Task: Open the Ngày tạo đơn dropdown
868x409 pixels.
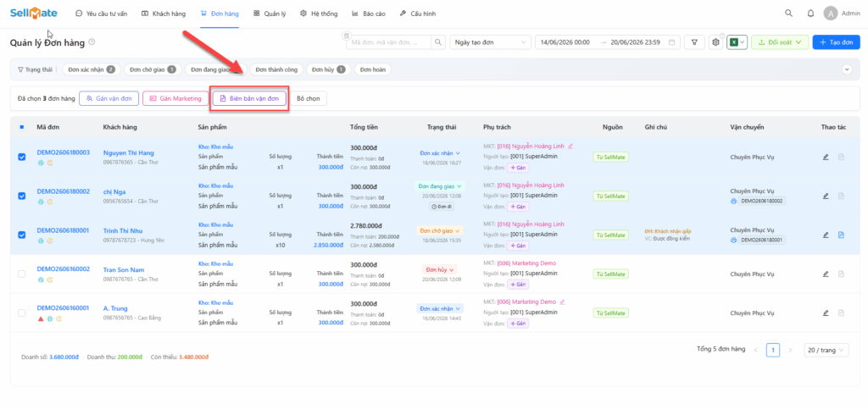Action: pyautogui.click(x=490, y=42)
